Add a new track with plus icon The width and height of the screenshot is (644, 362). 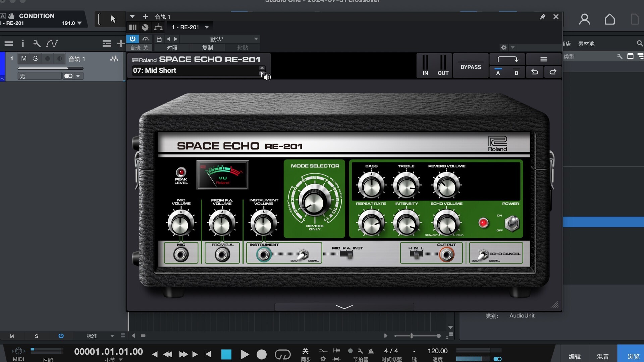[x=120, y=43]
